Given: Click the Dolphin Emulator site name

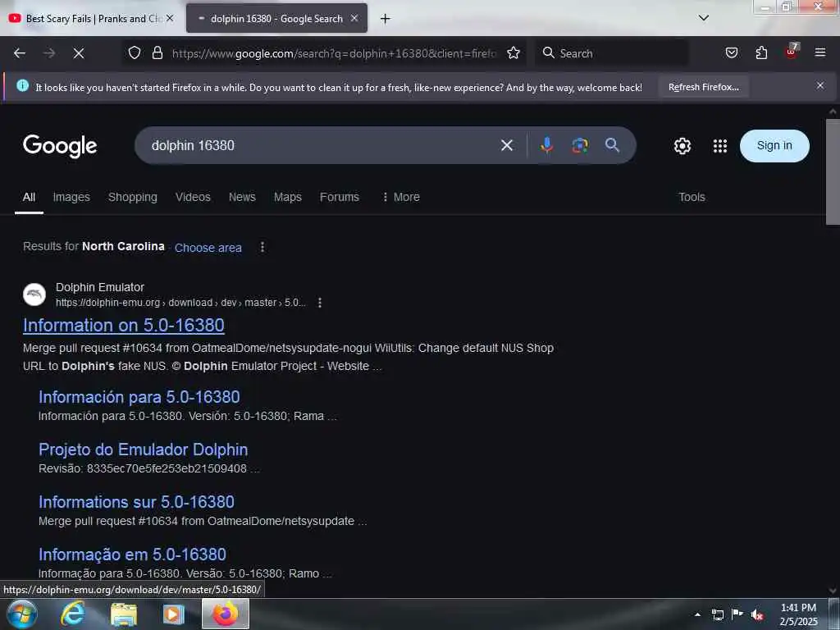Looking at the screenshot, I should click(99, 287).
